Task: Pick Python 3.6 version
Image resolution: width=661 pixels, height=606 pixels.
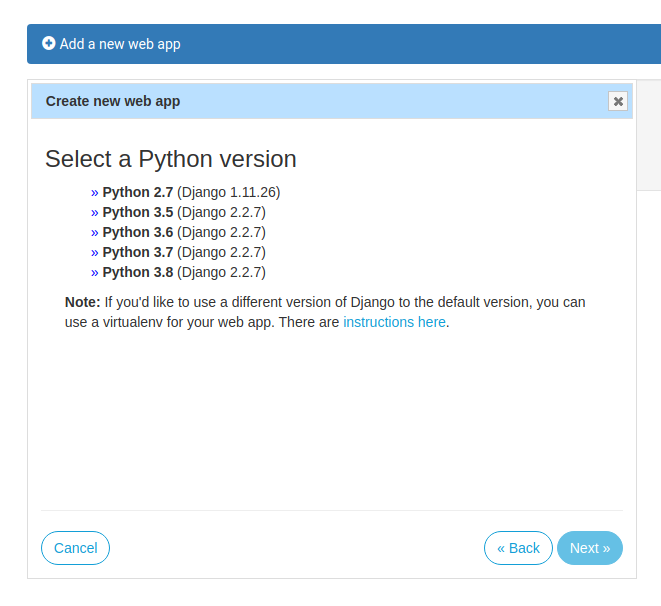Action: click(x=178, y=232)
